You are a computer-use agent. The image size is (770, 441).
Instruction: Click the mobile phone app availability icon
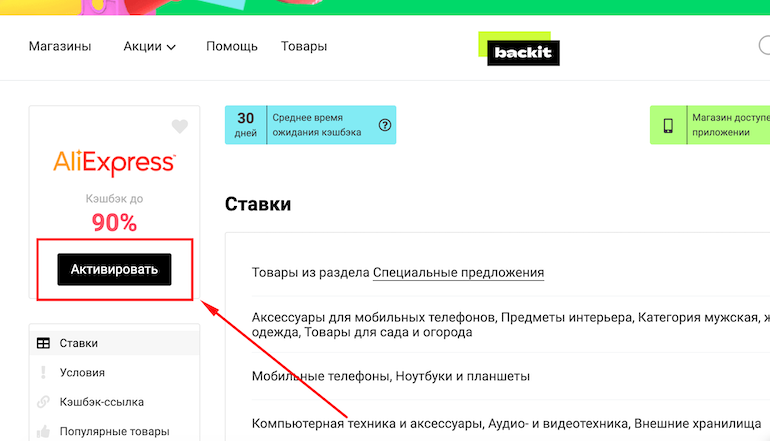coord(668,125)
